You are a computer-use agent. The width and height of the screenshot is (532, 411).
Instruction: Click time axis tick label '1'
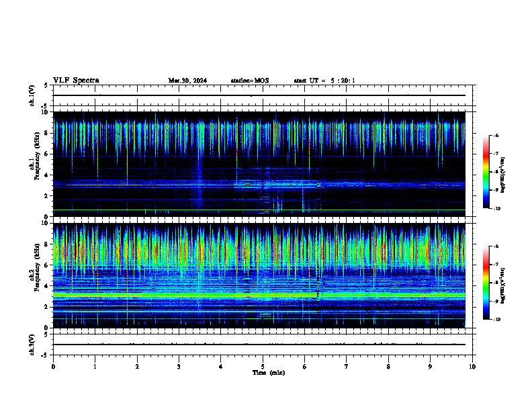(95, 367)
